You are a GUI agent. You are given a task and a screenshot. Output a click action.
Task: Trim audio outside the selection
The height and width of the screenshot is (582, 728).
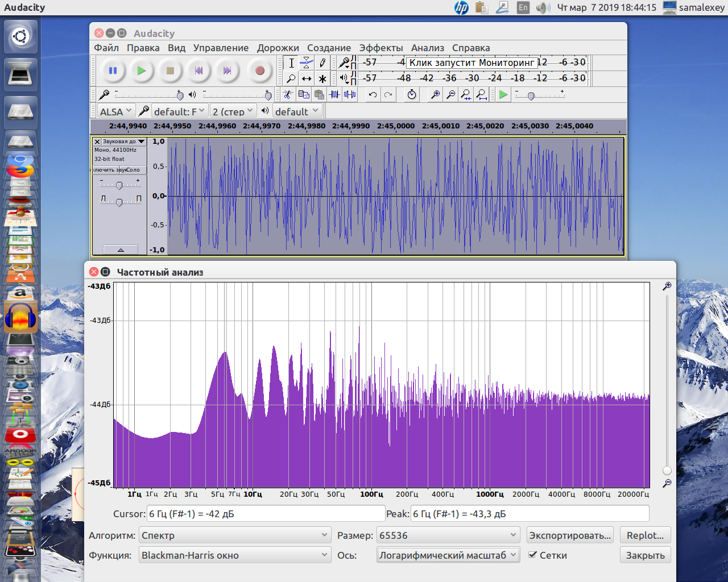coord(334,95)
